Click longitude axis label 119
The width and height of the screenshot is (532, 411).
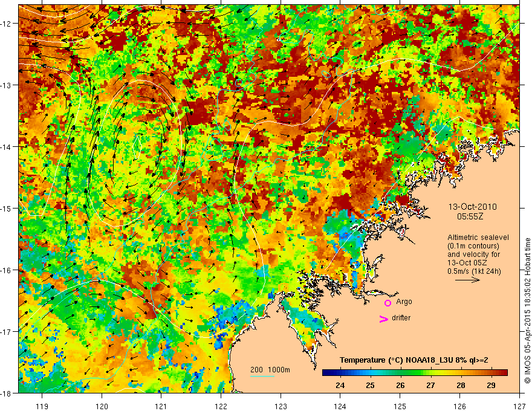click(42, 406)
